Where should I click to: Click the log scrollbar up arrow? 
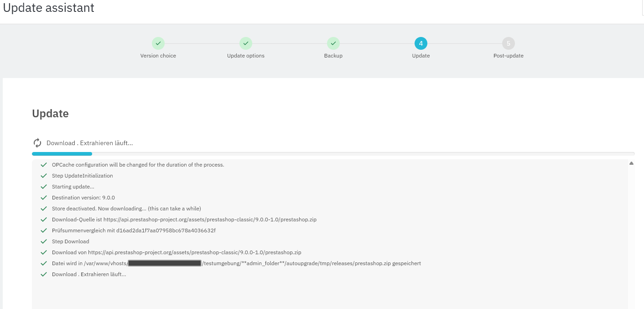click(631, 163)
